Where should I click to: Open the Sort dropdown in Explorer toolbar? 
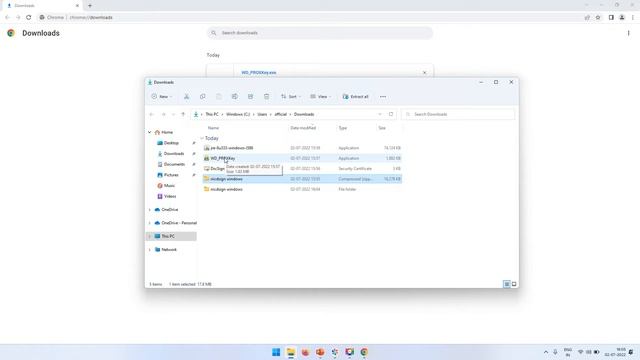291,97
